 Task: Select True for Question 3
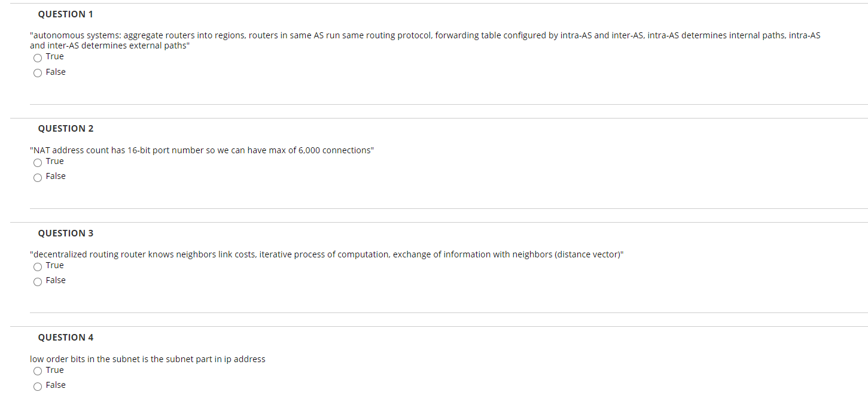click(x=37, y=266)
